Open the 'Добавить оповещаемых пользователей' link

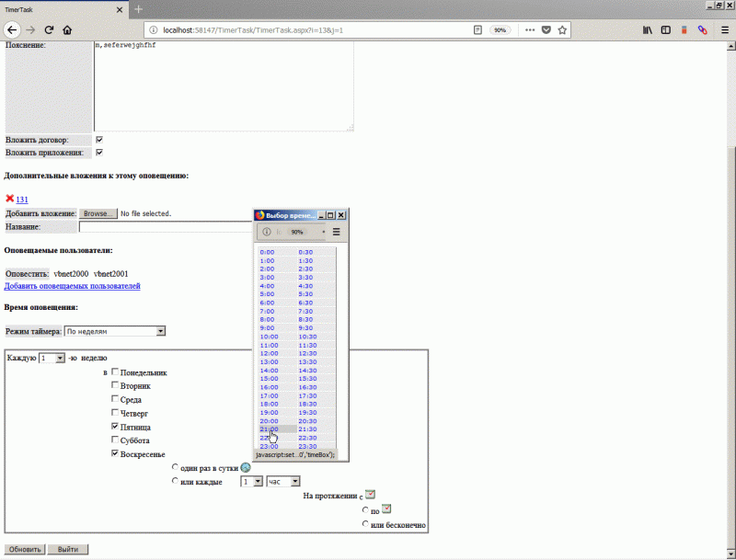pos(74,285)
